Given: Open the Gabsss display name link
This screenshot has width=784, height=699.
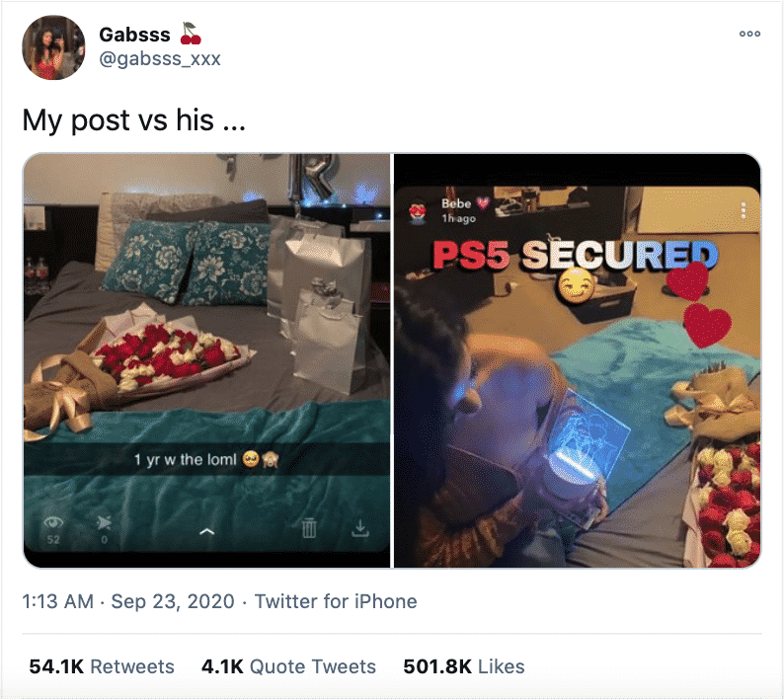Looking at the screenshot, I should click(x=134, y=35).
